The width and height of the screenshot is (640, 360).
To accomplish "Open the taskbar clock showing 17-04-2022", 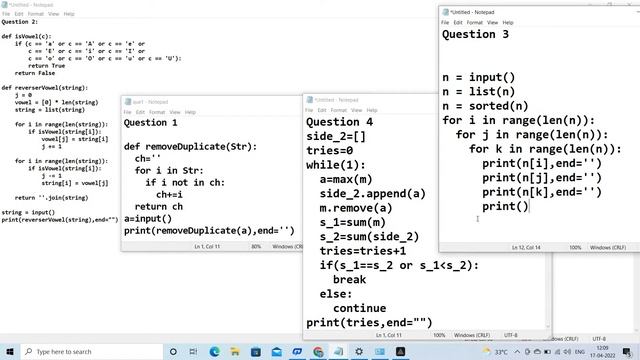I will coord(602,351).
